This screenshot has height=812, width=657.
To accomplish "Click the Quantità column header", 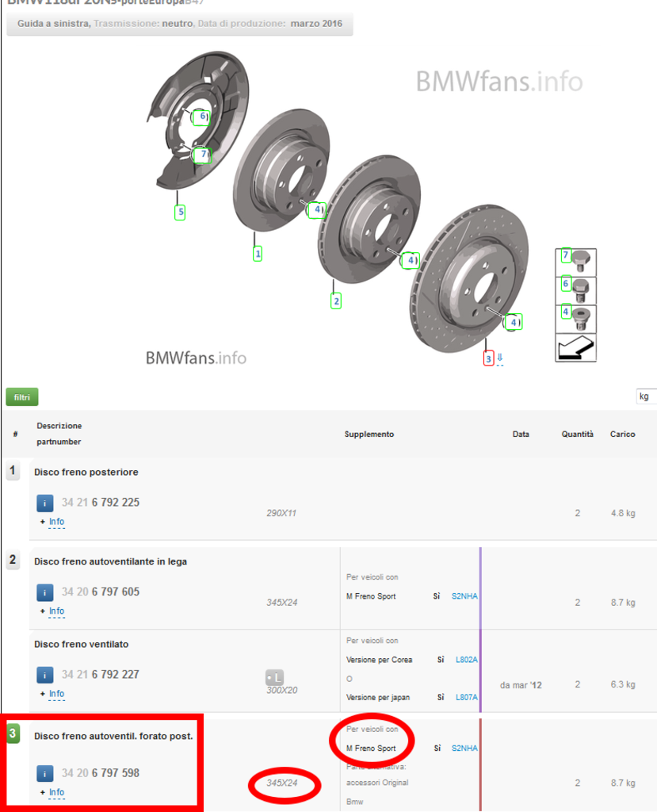I will 577,434.
